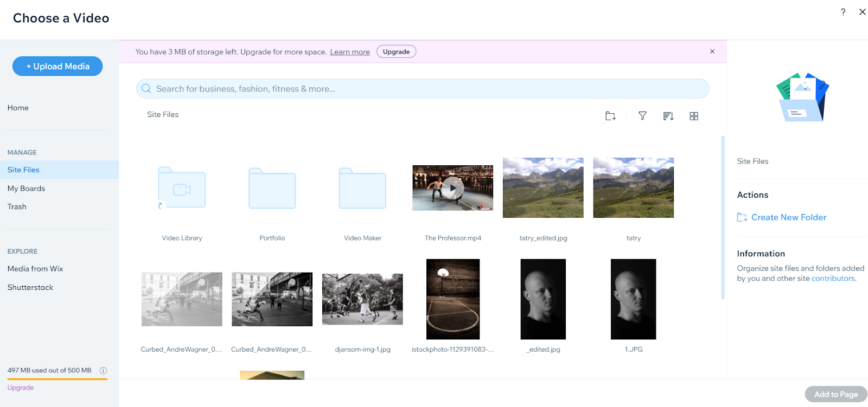This screenshot has height=407, width=868.
Task: Open Media from Wix
Action: coord(35,269)
